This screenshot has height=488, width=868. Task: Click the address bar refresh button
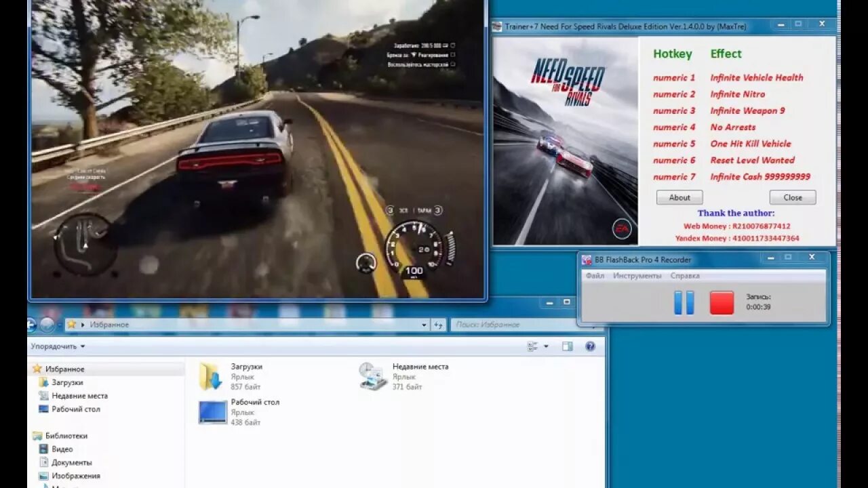[x=439, y=325]
